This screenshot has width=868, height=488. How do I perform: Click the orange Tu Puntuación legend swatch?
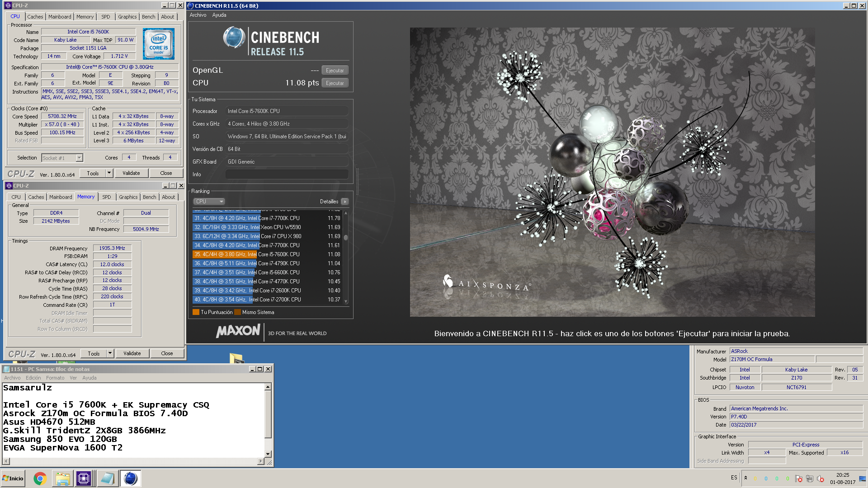click(196, 312)
